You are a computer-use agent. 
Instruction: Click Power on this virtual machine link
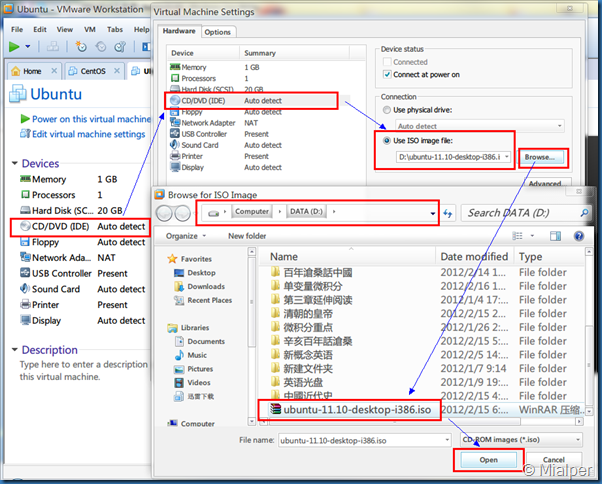(91, 119)
